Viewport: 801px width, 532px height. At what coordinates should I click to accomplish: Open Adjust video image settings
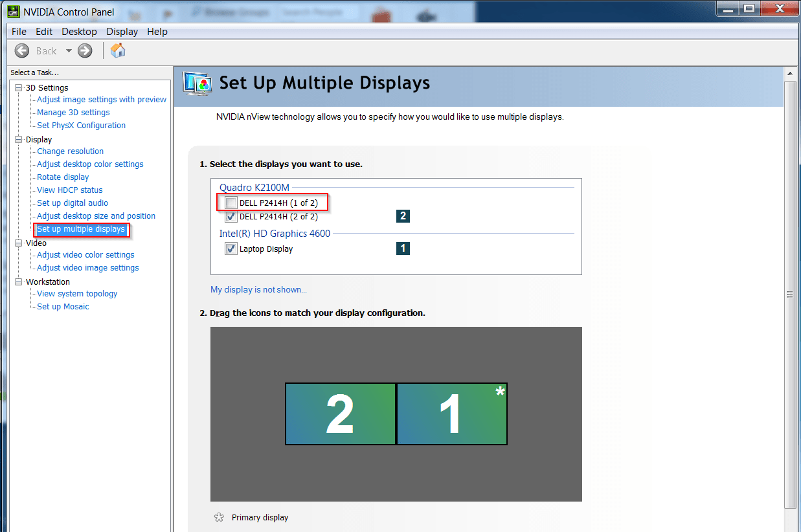pyautogui.click(x=87, y=268)
